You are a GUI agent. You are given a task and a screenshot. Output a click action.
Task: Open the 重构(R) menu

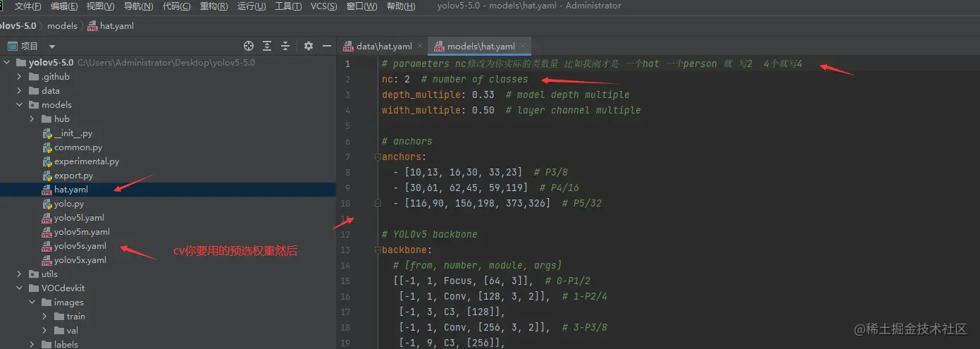tap(214, 6)
